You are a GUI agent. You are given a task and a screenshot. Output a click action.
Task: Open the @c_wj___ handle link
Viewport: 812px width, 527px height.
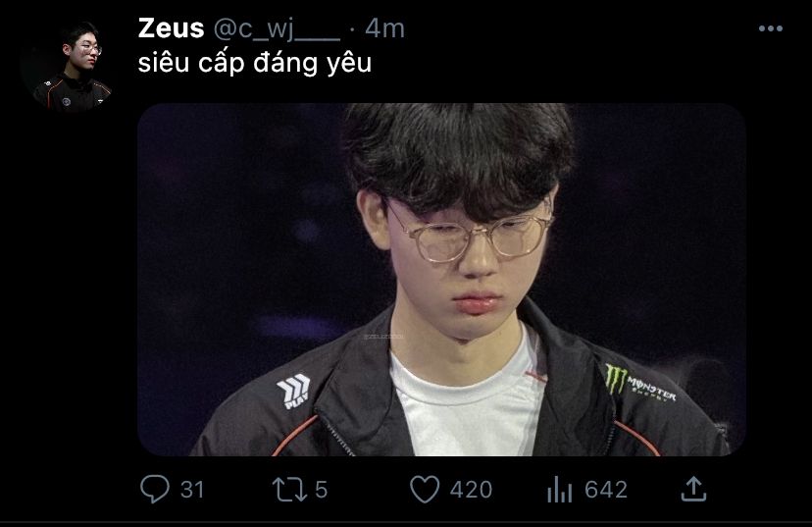tap(277, 29)
